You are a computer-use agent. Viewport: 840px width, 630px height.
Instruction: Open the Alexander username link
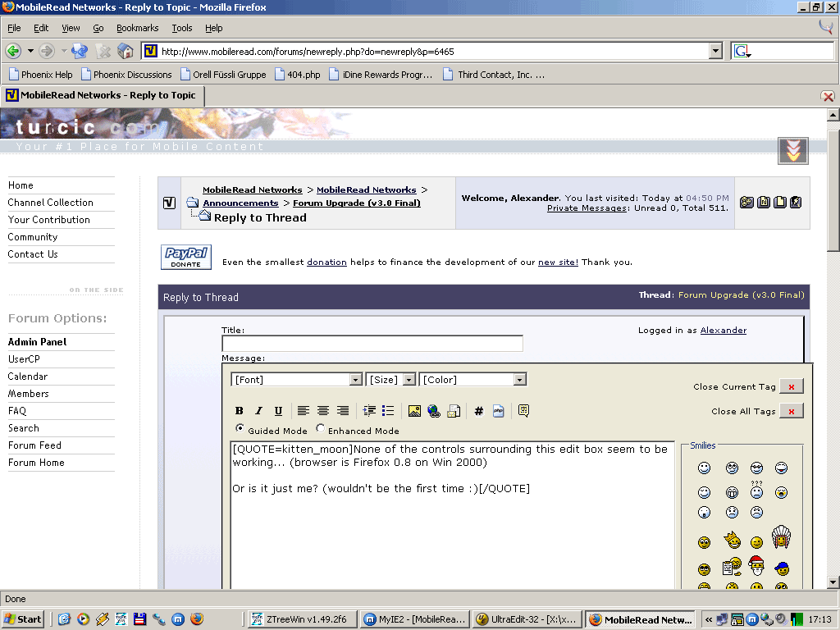click(x=724, y=330)
